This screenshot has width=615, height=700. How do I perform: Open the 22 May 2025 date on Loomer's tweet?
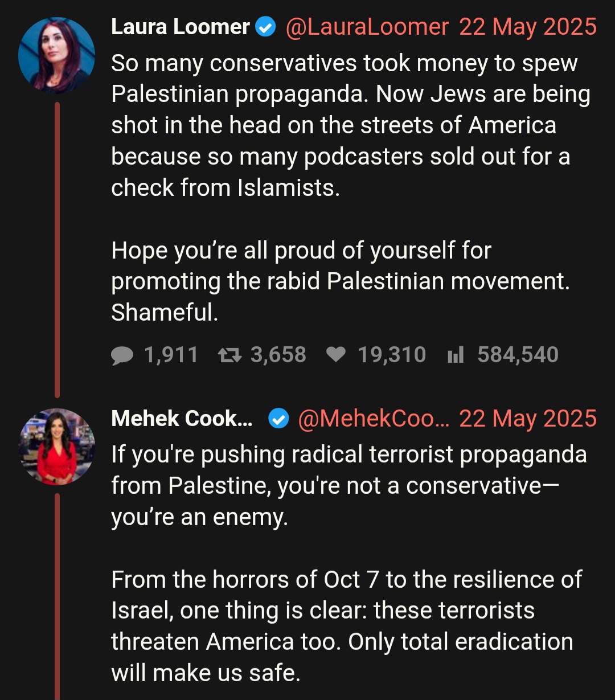tap(528, 27)
